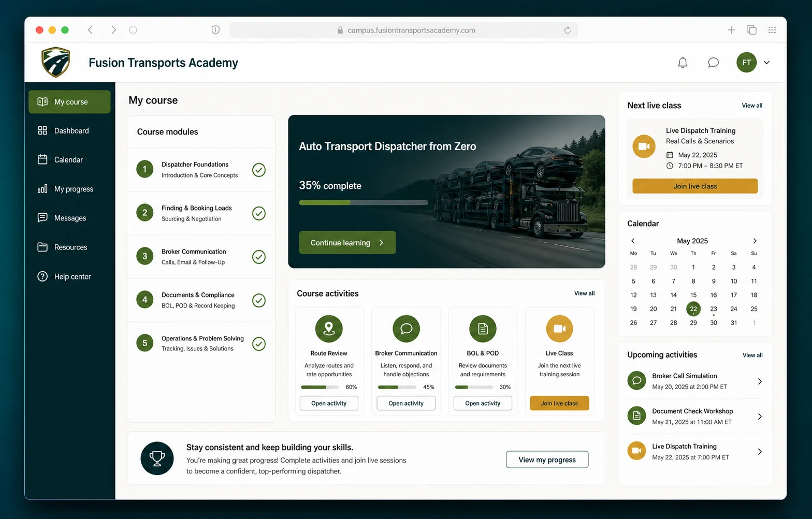Click the Join live class button under Next live class
The image size is (812, 519).
click(x=695, y=186)
